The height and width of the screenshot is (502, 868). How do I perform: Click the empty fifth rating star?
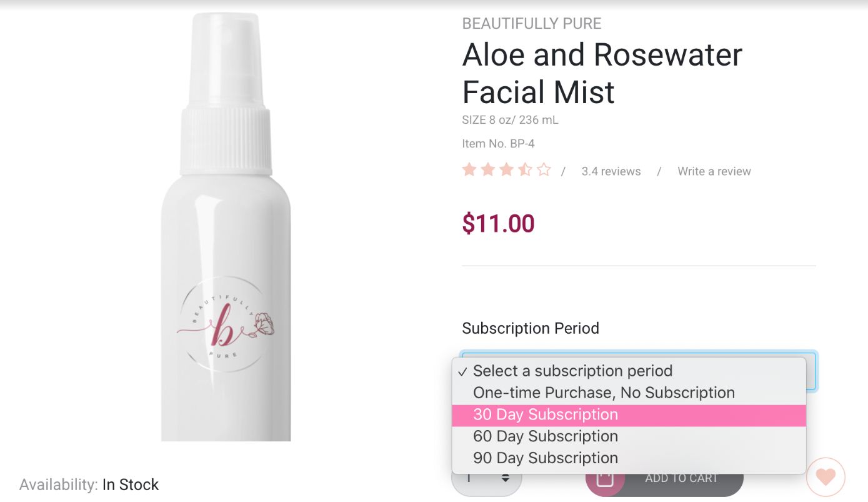coord(544,170)
